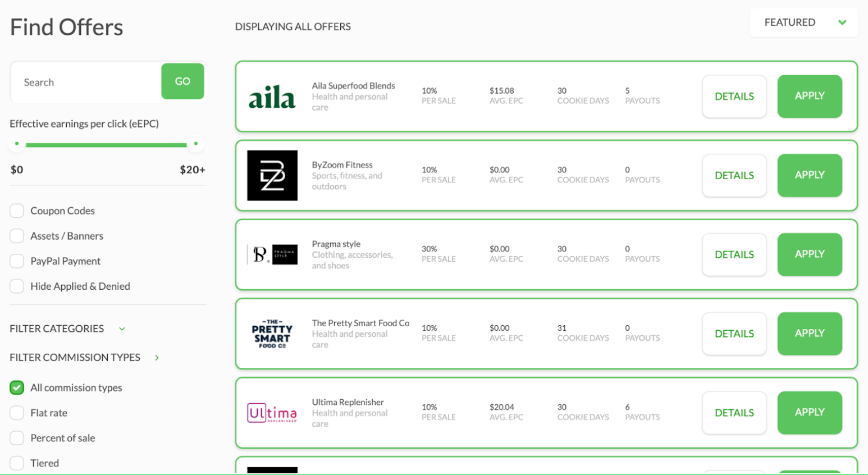Click the eEPC slider minimum handle

click(17, 144)
